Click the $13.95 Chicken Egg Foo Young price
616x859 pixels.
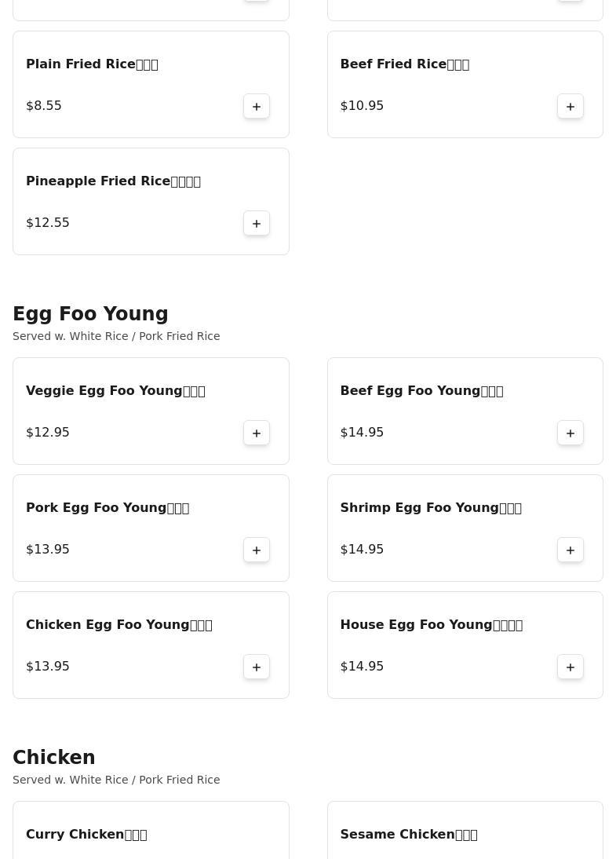pyautogui.click(x=48, y=667)
